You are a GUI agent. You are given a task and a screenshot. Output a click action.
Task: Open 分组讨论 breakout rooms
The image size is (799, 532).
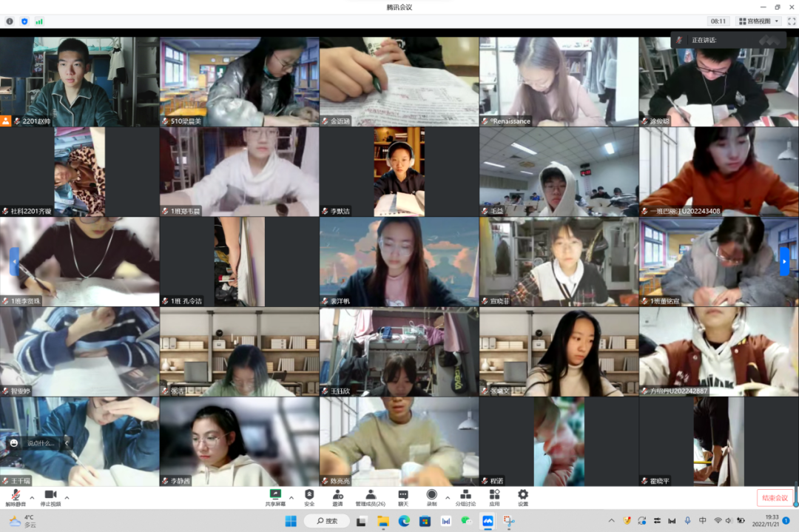[x=465, y=496]
